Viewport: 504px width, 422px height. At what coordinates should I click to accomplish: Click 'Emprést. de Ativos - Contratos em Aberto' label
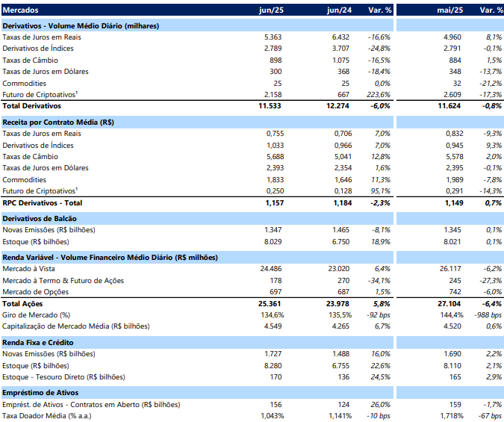coord(91,405)
